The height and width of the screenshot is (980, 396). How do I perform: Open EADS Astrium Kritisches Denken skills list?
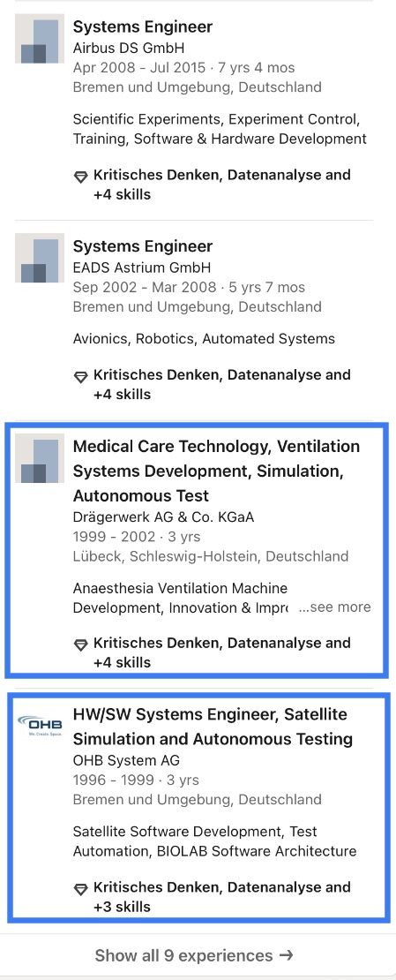pyautogui.click(x=221, y=384)
